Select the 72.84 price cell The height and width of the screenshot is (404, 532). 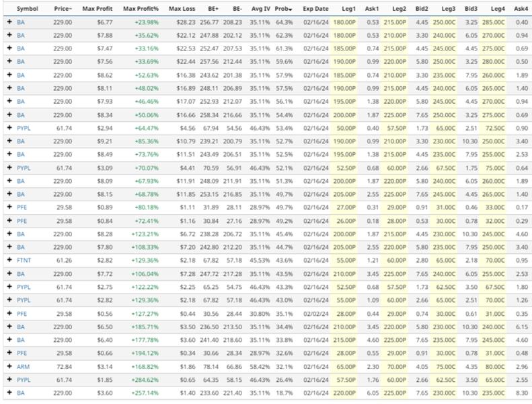coord(64,366)
